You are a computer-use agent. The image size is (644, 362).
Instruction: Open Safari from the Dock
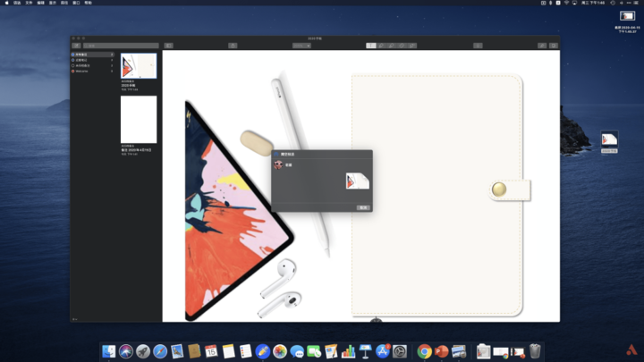point(160,351)
